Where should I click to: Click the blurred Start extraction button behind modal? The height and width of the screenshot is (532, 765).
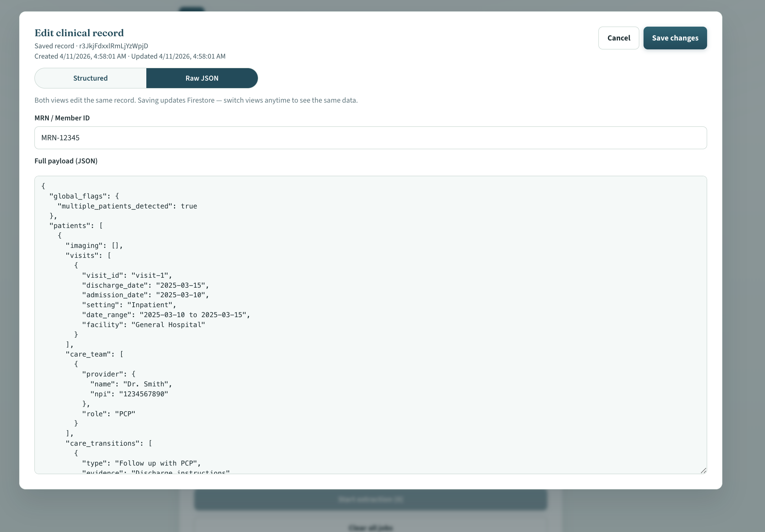pyautogui.click(x=370, y=499)
